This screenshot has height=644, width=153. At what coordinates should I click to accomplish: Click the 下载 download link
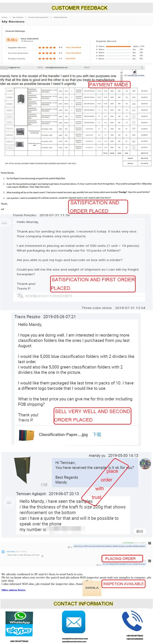[x=97, y=434]
